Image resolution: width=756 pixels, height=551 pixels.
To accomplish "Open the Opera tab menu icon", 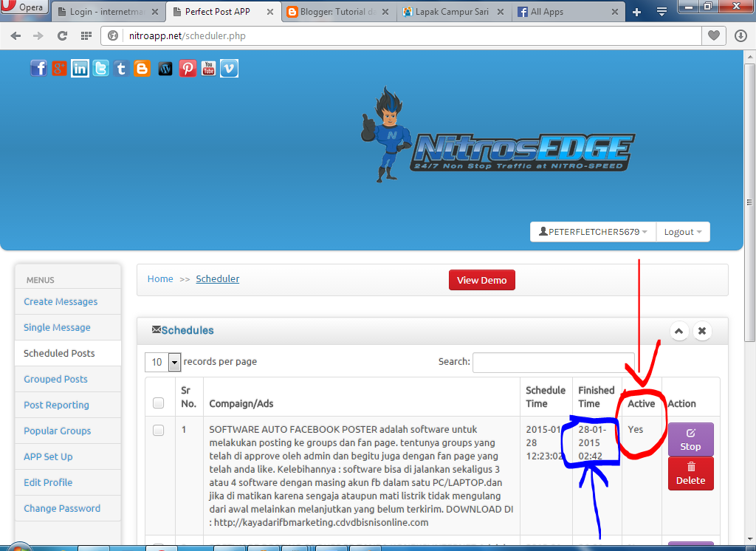I will (x=662, y=12).
